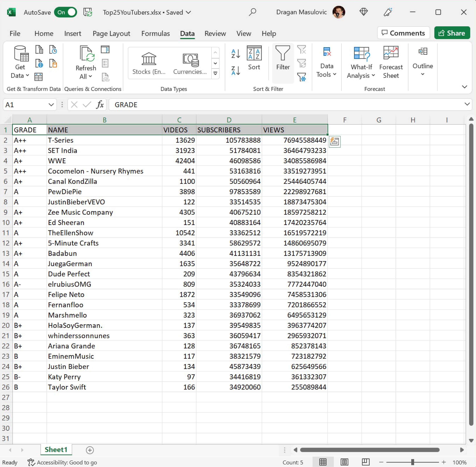Turn off the AutoSave toggle
Image resolution: width=476 pixels, height=467 pixels.
pos(66,12)
